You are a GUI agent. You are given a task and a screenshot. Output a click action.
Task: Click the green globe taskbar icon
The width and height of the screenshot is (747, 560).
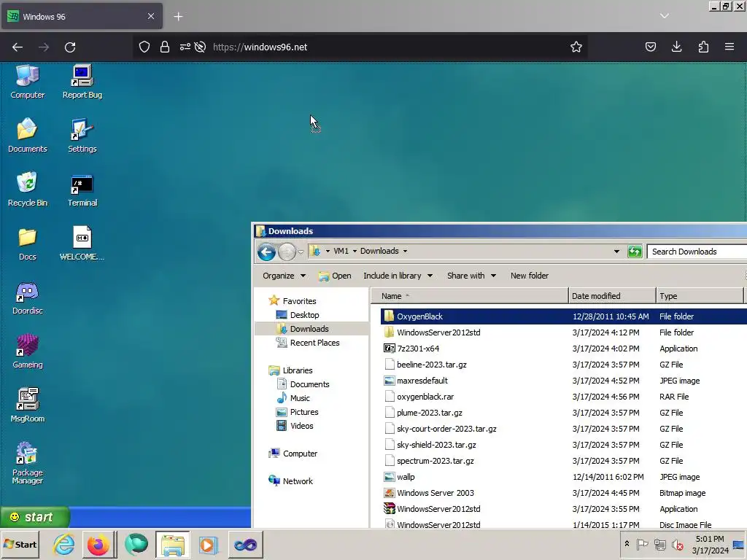[x=136, y=544]
